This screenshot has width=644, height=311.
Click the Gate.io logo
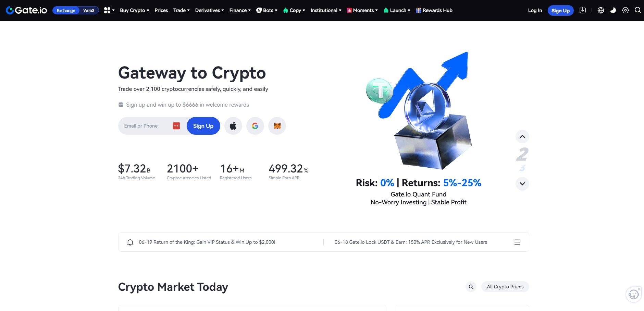(26, 10)
